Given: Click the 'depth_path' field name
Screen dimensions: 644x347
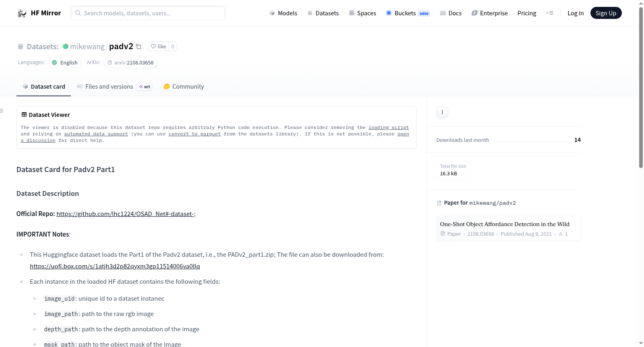Looking at the screenshot, I should coord(61,329).
